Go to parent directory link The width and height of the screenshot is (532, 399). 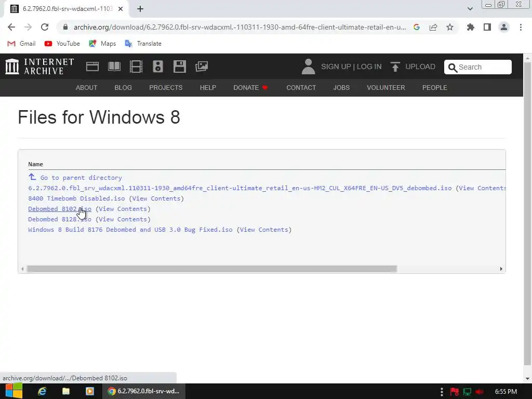[75, 178]
